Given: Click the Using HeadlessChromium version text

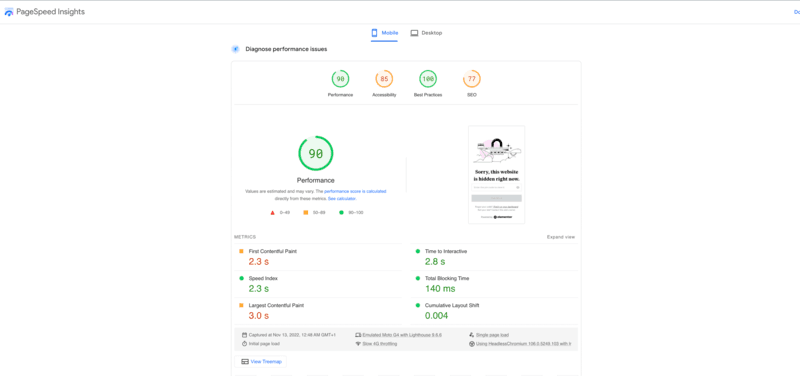Looking at the screenshot, I should coord(523,344).
